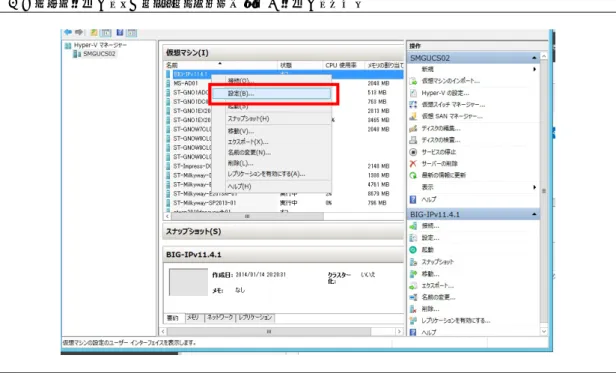
Task: Expand the 表示 submenu in actions pane
Action: point(534,187)
